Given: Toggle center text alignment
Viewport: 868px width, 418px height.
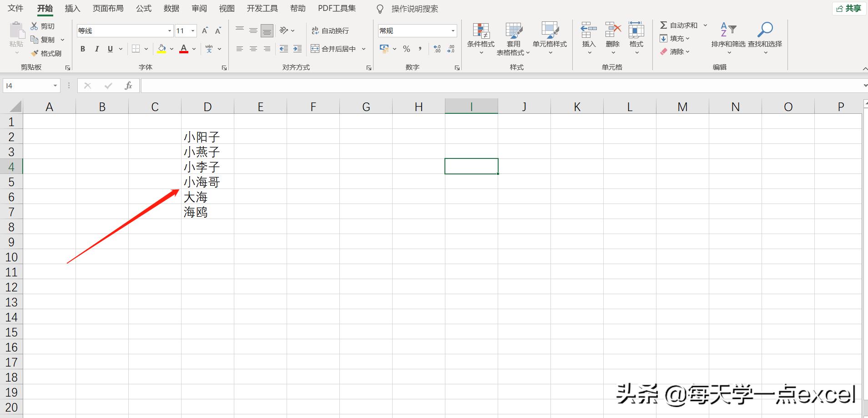Looking at the screenshot, I should 253,49.
